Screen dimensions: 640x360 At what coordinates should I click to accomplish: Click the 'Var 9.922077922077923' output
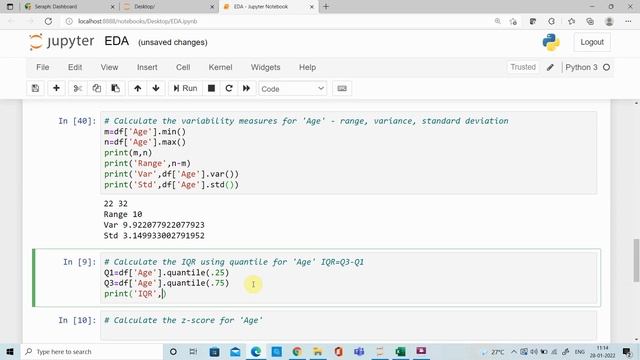(154, 225)
